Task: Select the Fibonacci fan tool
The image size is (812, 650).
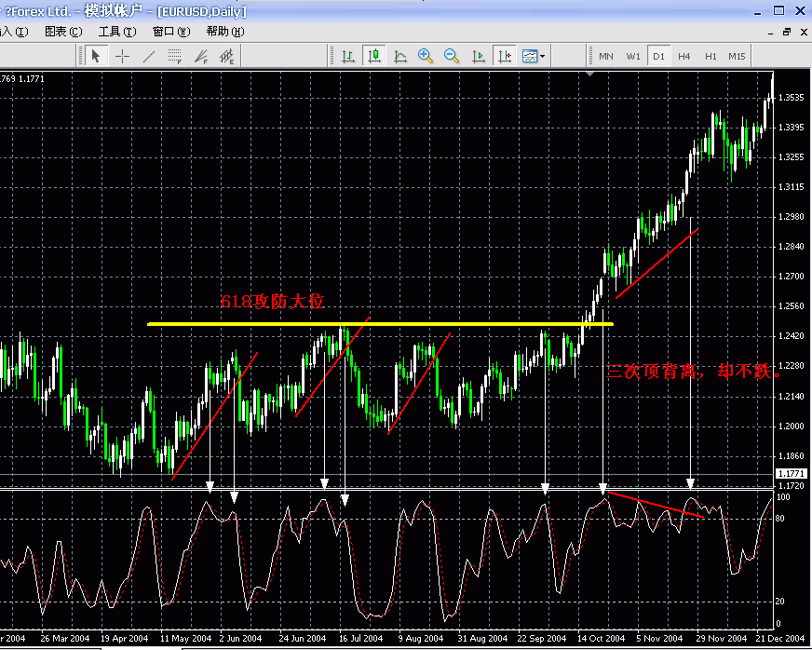Action: pos(200,56)
